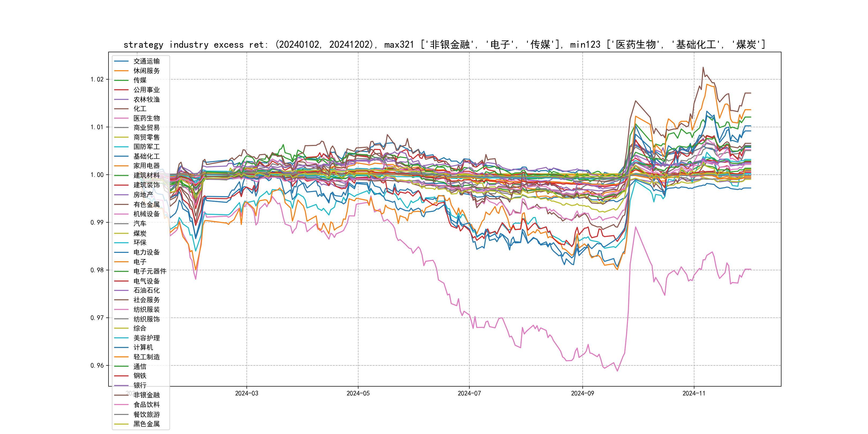Viewport: 868px width, 434px height.
Task: Select the 黑色金属 legend entry
Action: [146, 424]
